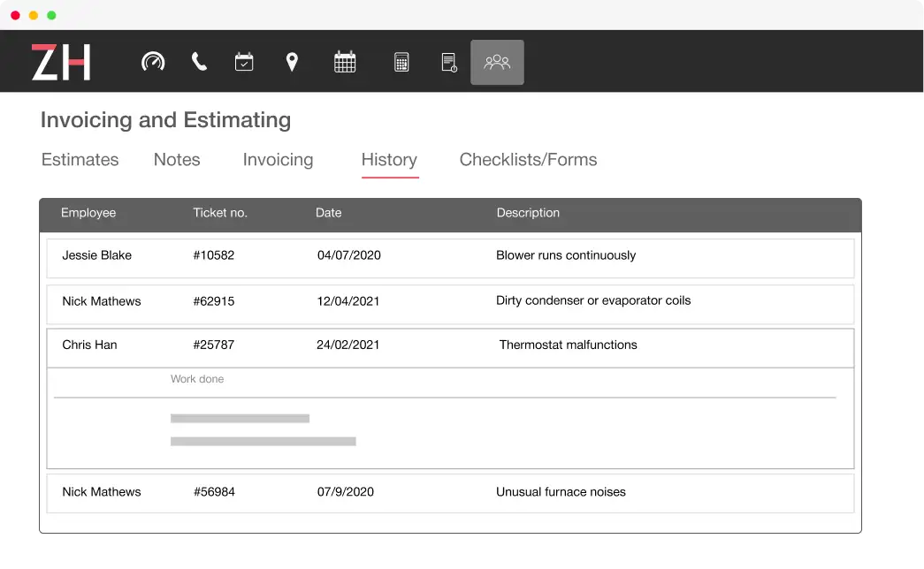Screen dimensions: 924x569
Task: Switch to the Estimates tab
Action: 80,160
